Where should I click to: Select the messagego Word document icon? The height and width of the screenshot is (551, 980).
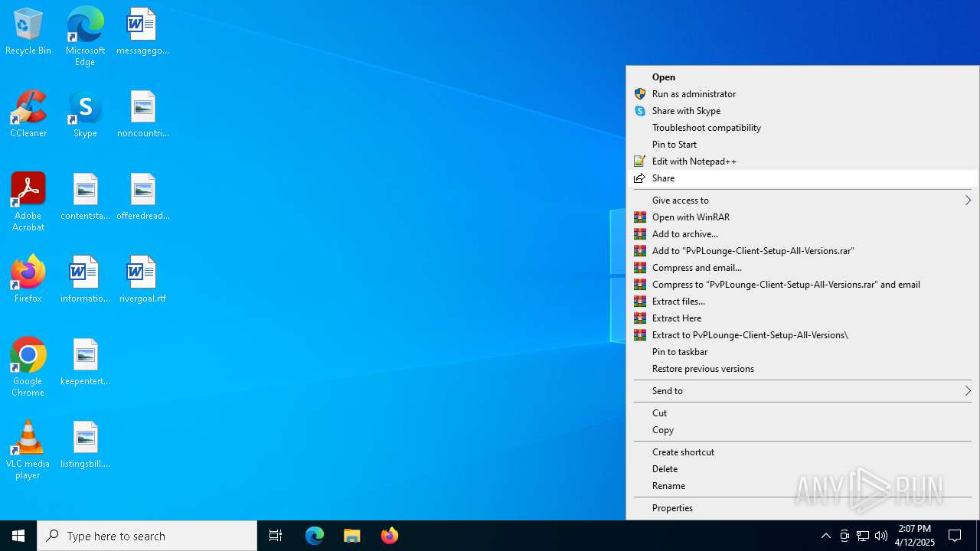click(x=142, y=32)
